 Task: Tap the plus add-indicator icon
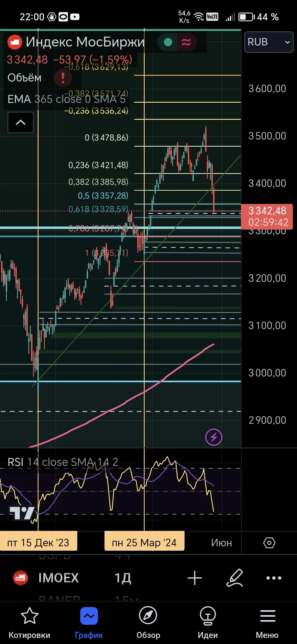pos(195,578)
